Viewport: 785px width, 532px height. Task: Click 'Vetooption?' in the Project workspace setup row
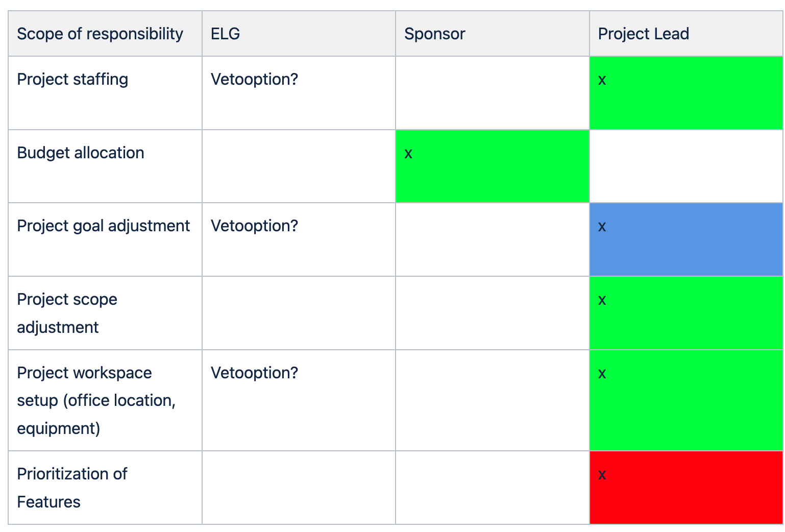[254, 373]
